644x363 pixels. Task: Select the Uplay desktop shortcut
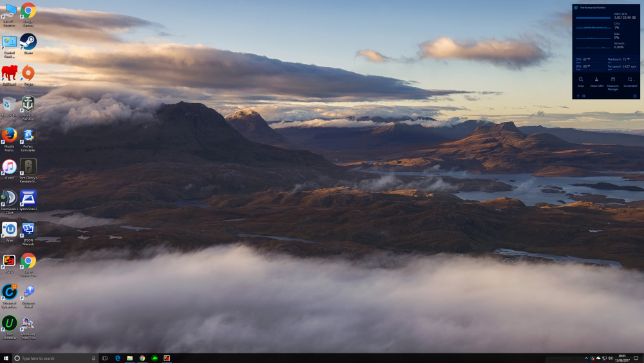point(9,230)
